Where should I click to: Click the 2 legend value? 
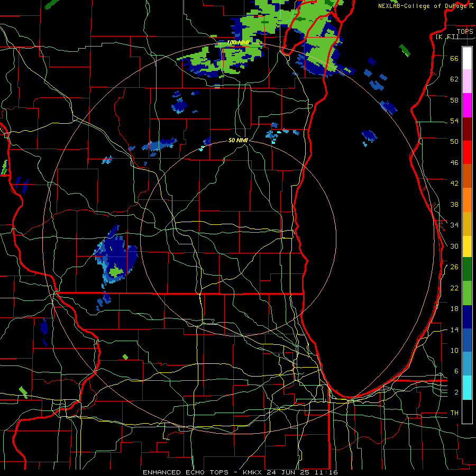(x=456, y=392)
